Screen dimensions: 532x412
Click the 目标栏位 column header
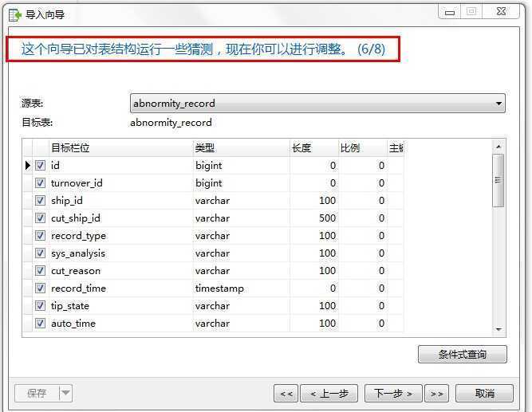121,148
